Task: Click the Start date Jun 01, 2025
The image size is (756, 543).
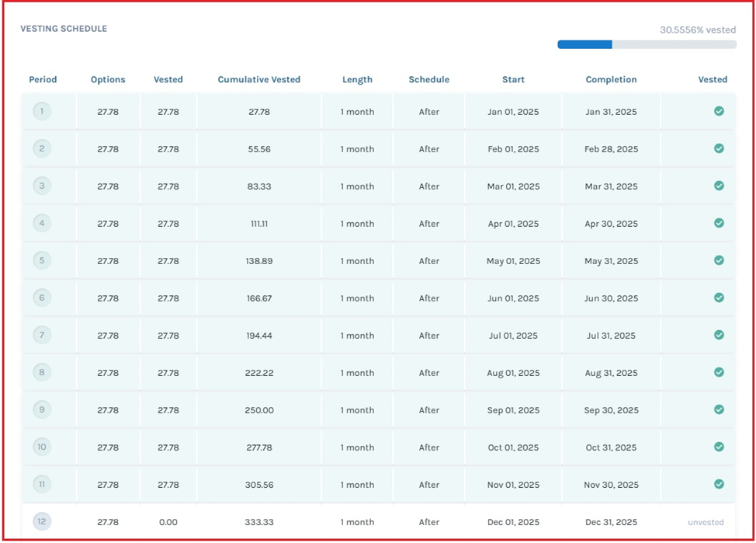Action: click(512, 298)
